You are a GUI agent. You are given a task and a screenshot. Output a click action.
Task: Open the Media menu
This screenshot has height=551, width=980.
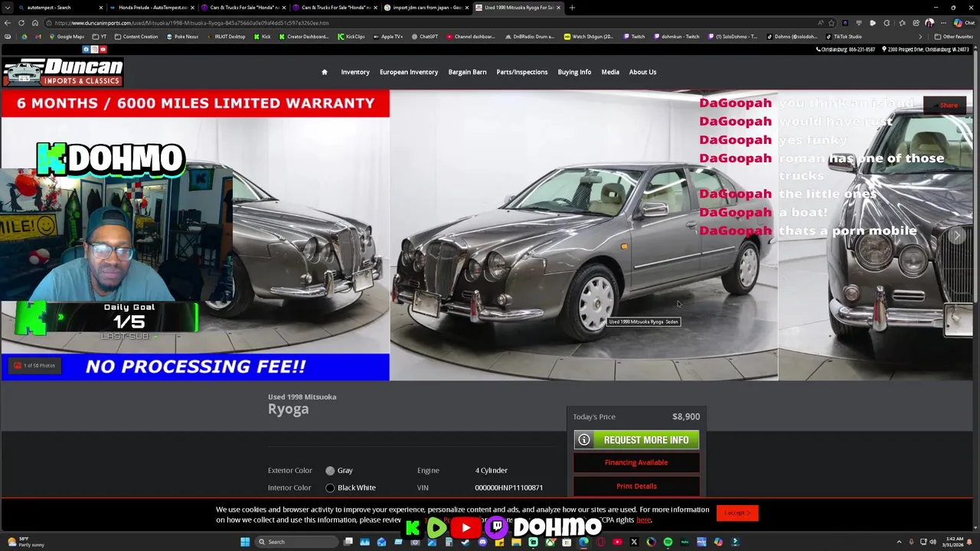[610, 72]
